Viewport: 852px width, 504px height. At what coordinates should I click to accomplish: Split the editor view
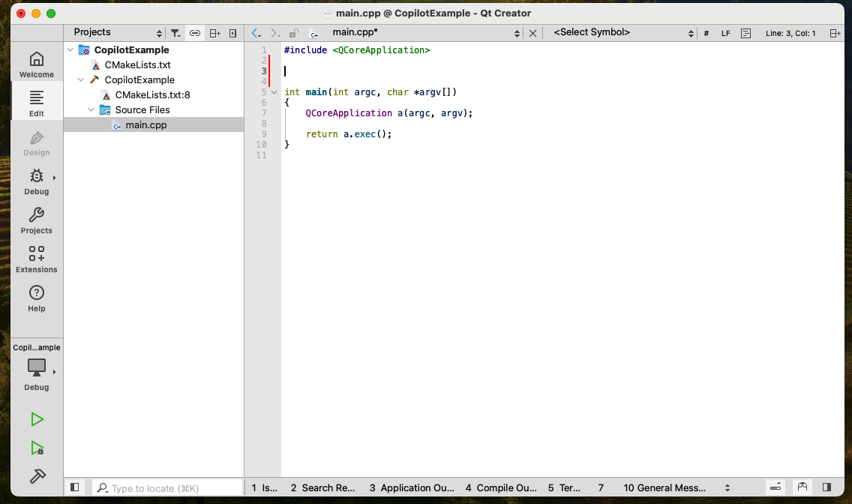click(x=835, y=33)
